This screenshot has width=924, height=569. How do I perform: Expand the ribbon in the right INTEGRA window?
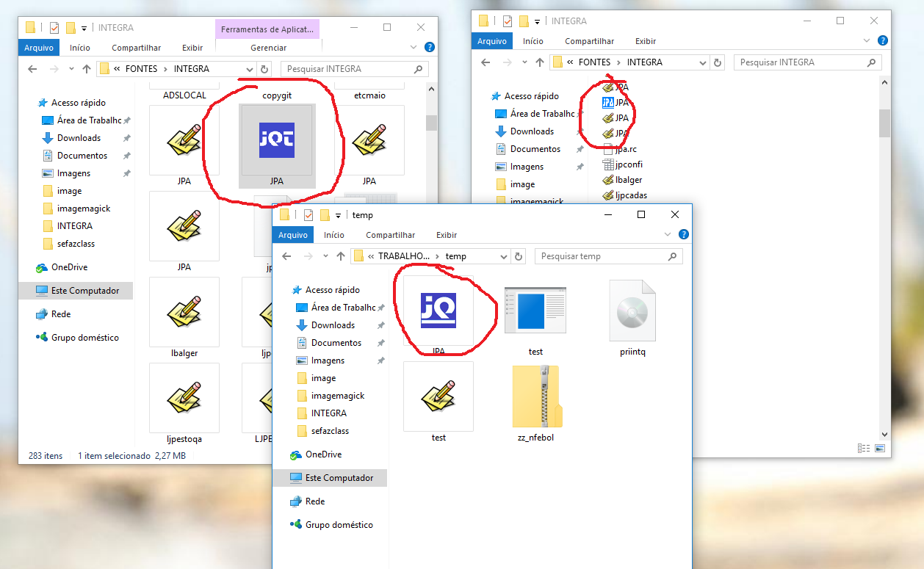867,41
